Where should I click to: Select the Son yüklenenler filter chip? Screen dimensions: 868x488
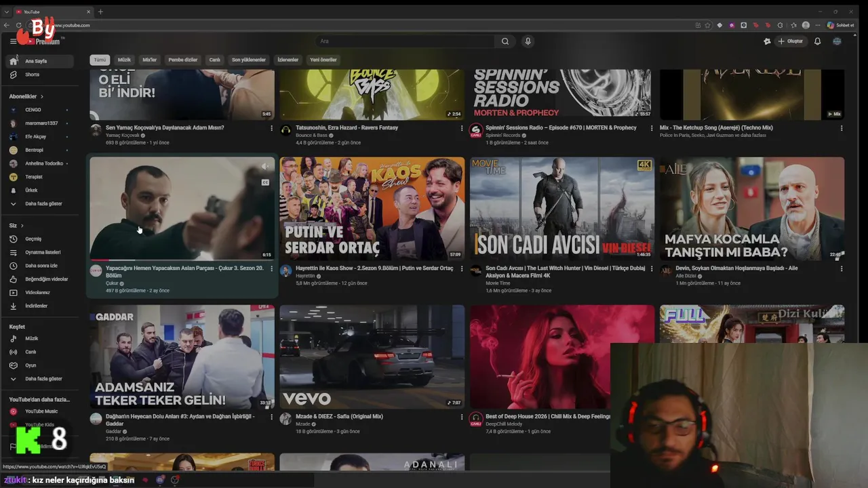coord(249,60)
